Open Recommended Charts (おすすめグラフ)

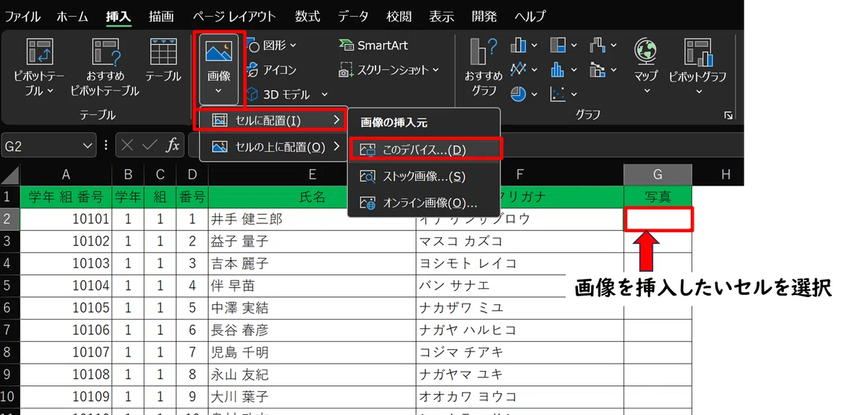484,67
